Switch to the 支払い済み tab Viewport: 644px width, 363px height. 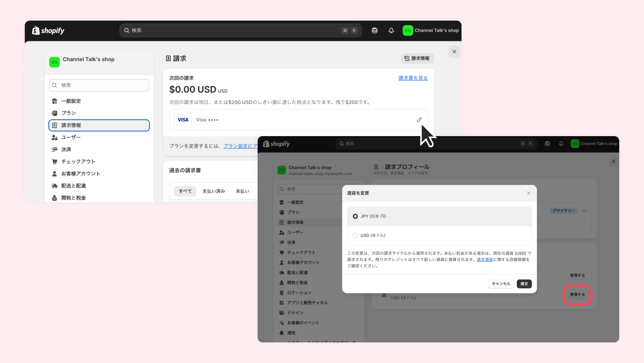pos(214,191)
